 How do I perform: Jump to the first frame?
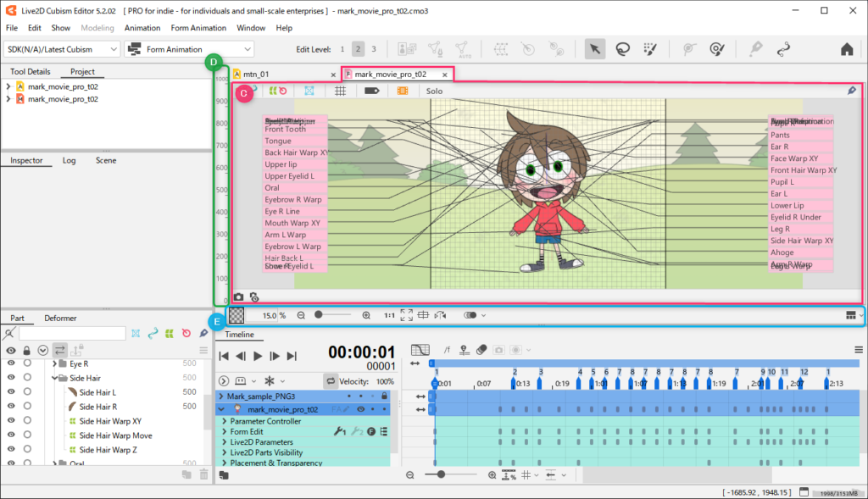(224, 356)
